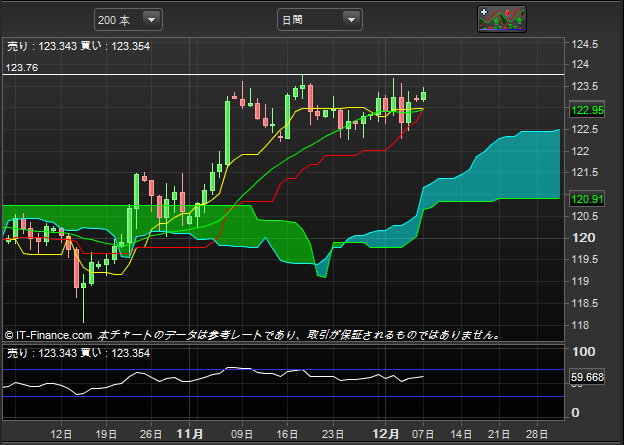This screenshot has height=445, width=624.
Task: Click the 14日 date axis label
Action: (x=461, y=434)
